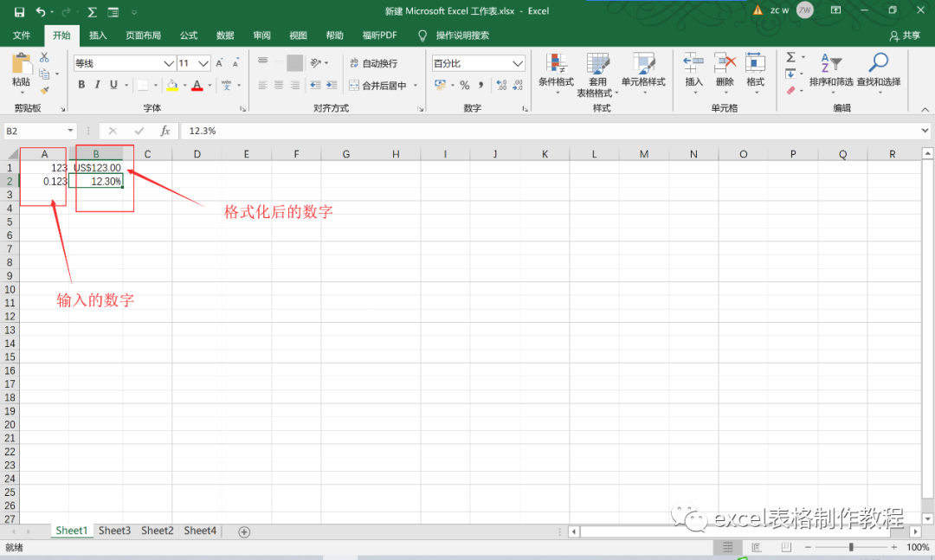Switch to page layout view in status bar
This screenshot has width=935, height=560.
756,547
